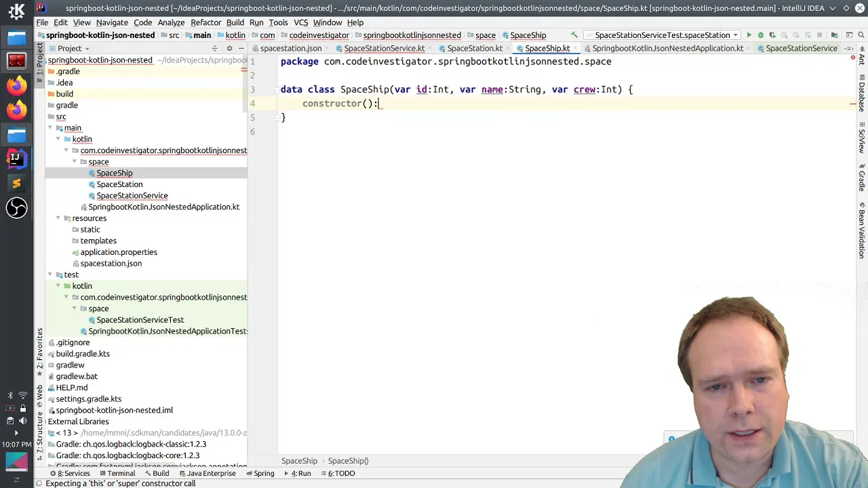Click the green Run button in the toolbar
The width and height of the screenshot is (868, 488).
pos(749,35)
